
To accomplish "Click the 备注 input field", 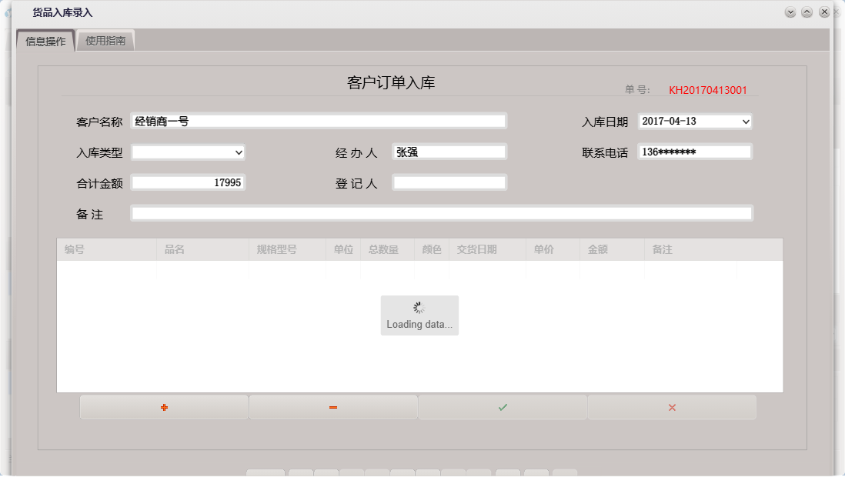I will click(441, 213).
